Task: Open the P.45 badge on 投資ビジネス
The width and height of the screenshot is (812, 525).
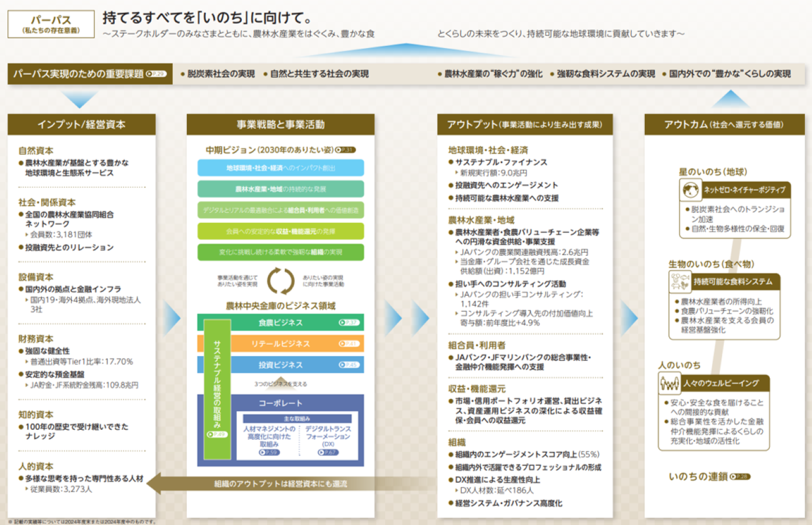Action: click(x=349, y=365)
